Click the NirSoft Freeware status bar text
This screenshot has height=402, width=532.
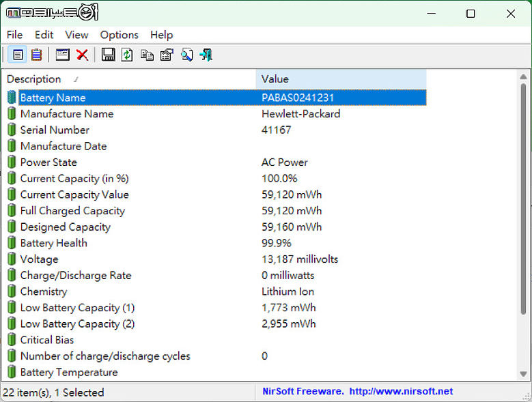click(x=303, y=392)
